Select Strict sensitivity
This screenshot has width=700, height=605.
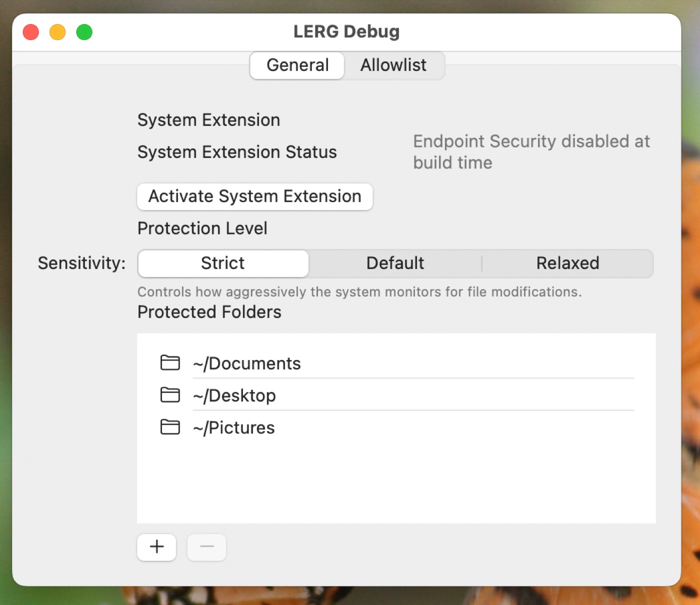point(223,263)
